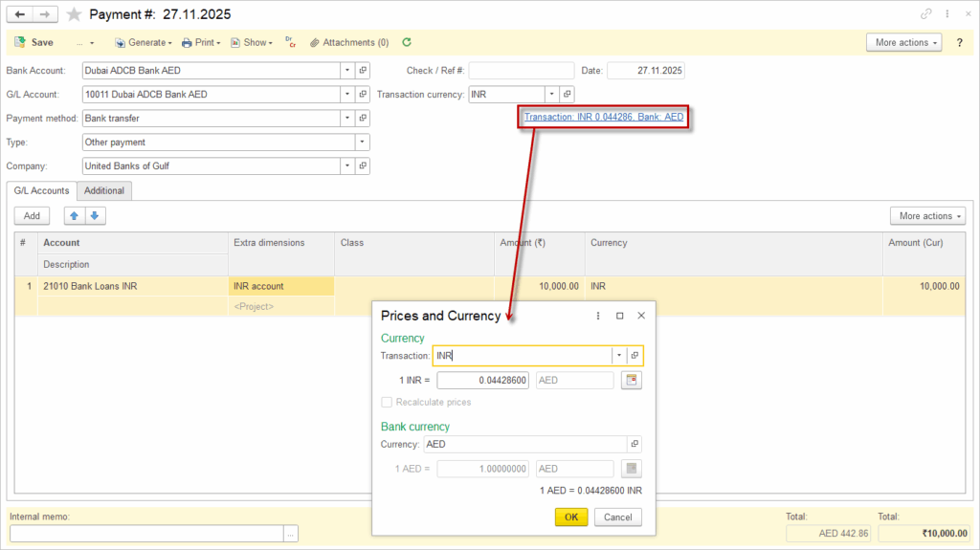Move row down with blue arrow

[93, 216]
